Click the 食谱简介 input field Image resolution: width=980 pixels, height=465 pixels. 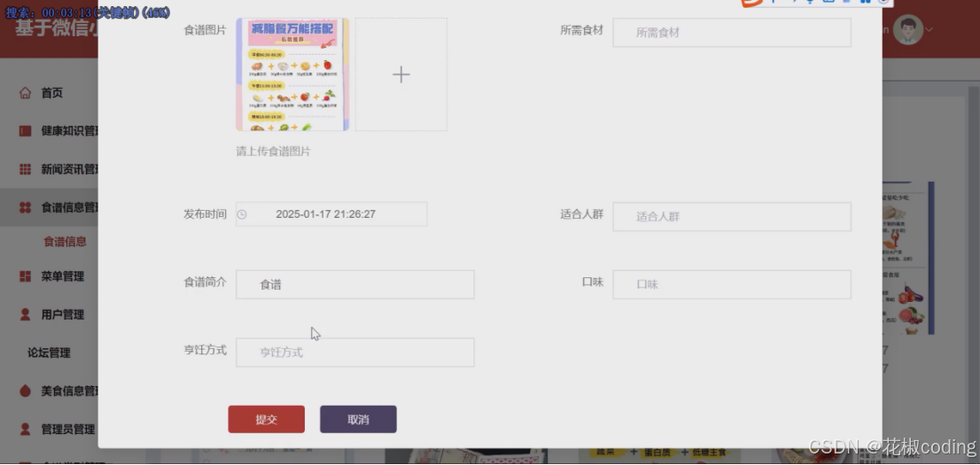[355, 284]
